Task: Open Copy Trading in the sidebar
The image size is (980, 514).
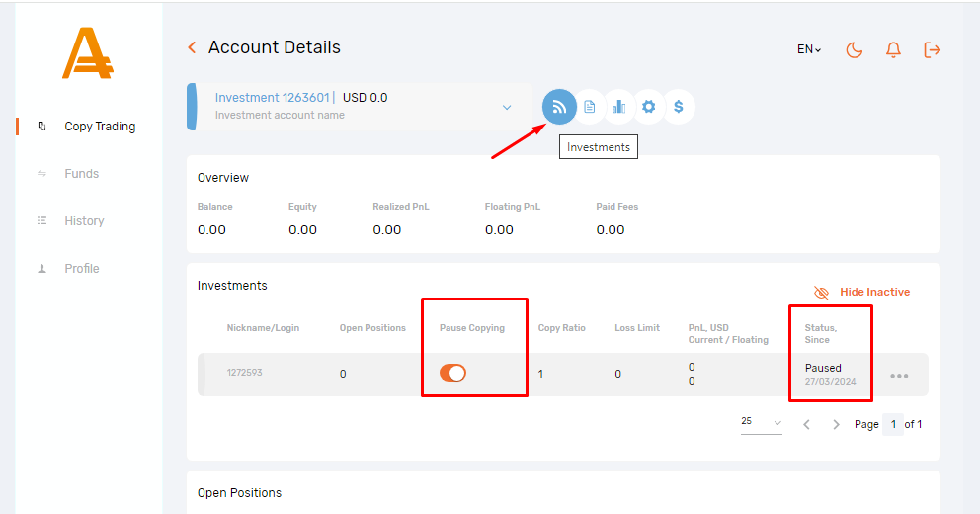Action: pos(100,127)
